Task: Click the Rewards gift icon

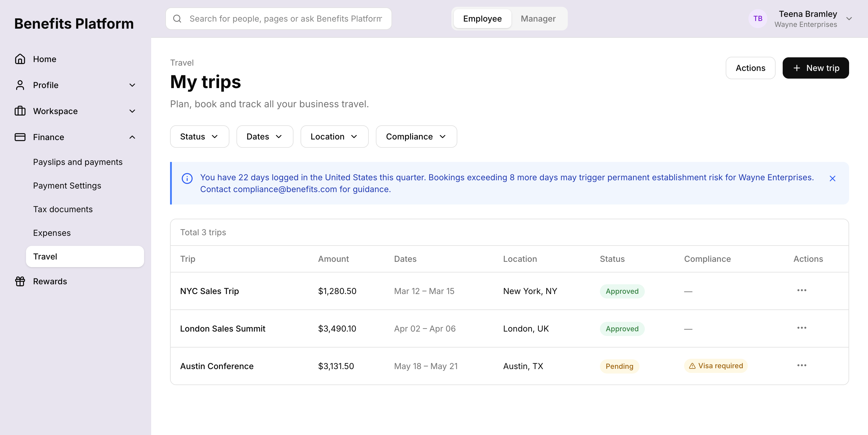Action: (20, 281)
